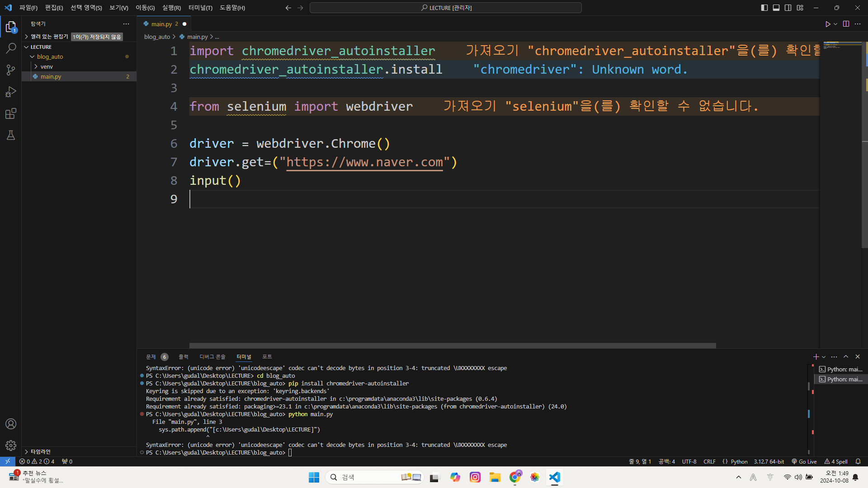Viewport: 868px width, 488px height.
Task: Open ports forwarded status item
Action: [67, 461]
